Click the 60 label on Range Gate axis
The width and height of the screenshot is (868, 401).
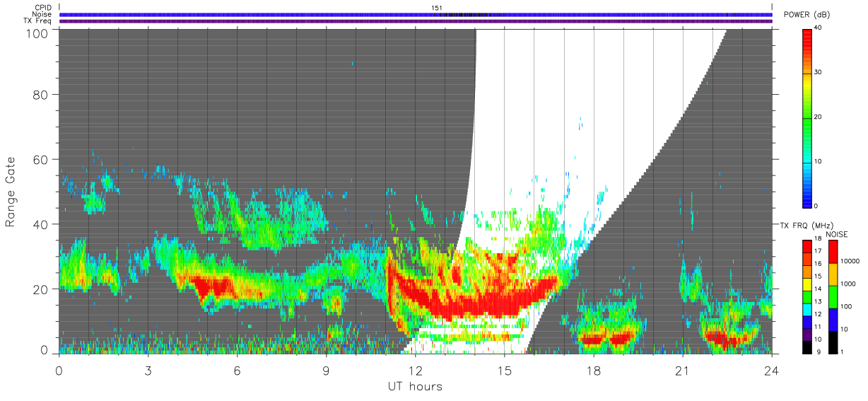pos(40,159)
